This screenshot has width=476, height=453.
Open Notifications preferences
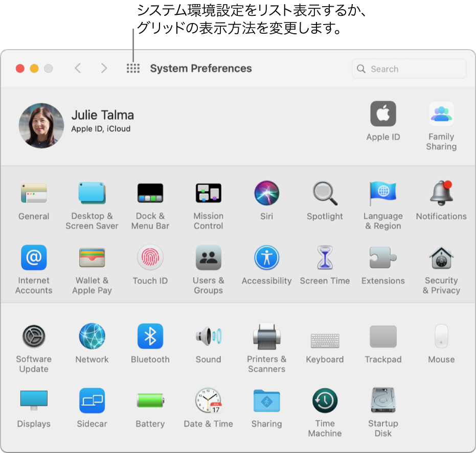click(x=441, y=193)
